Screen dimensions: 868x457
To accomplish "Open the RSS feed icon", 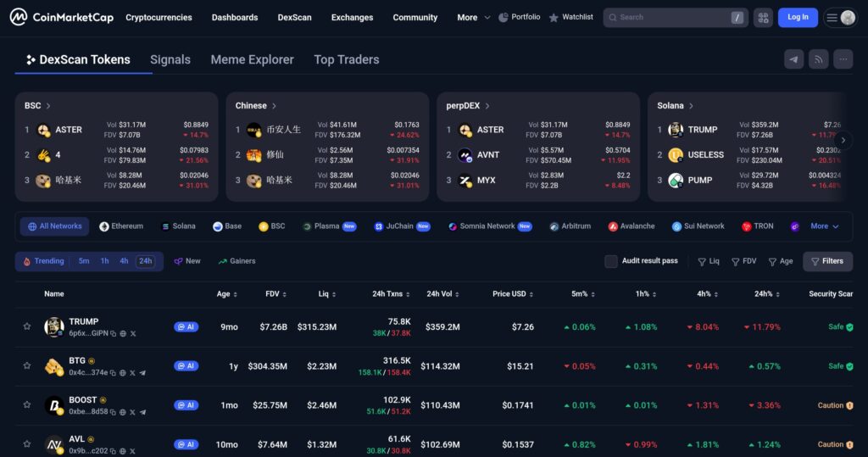I will (x=818, y=59).
